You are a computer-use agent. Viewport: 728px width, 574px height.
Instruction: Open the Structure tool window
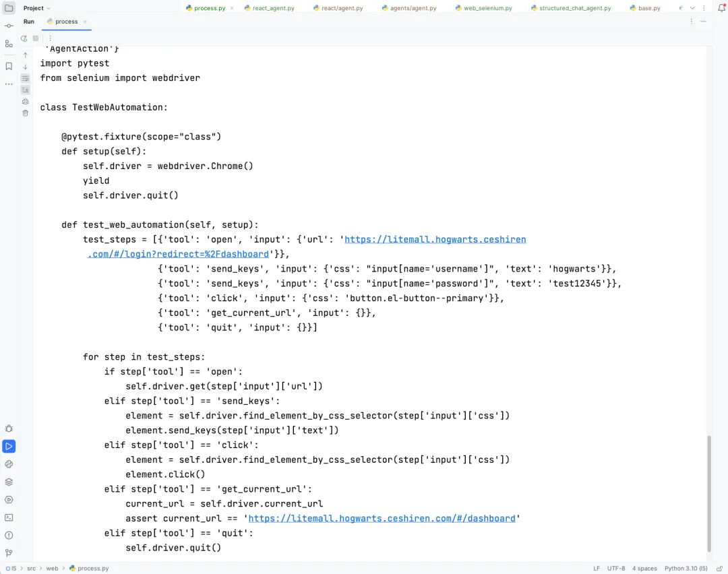coord(9,44)
